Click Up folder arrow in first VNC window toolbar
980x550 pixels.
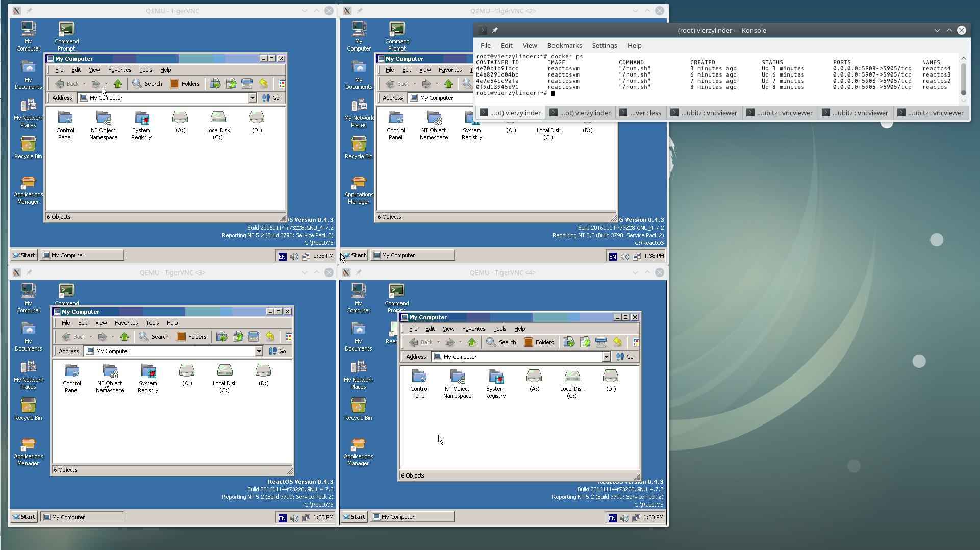click(118, 84)
